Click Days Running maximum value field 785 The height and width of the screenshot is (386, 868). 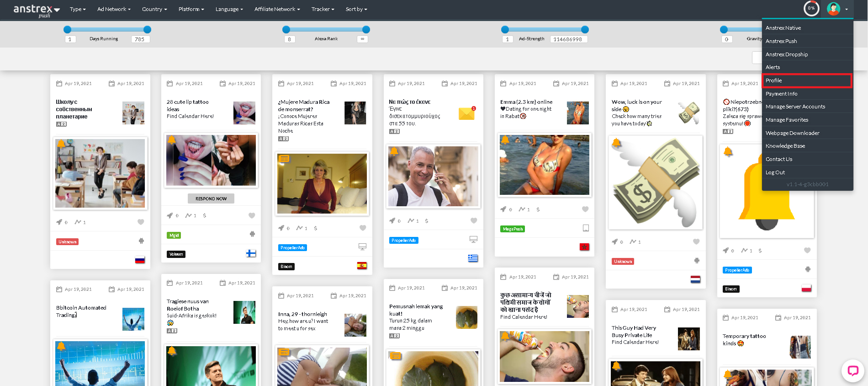click(140, 39)
